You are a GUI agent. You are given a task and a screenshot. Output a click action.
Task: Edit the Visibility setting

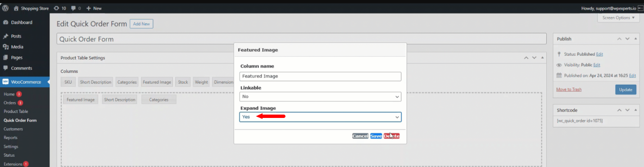(597, 65)
